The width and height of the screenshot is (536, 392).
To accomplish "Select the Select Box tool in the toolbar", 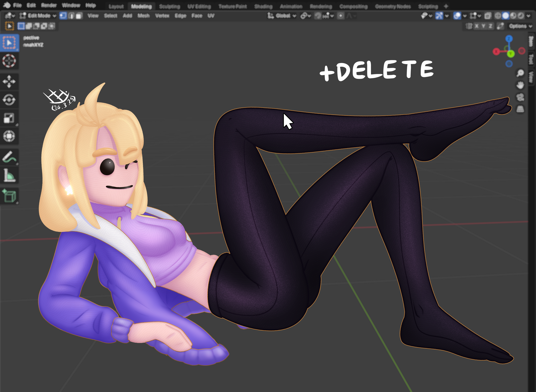I will (x=9, y=43).
